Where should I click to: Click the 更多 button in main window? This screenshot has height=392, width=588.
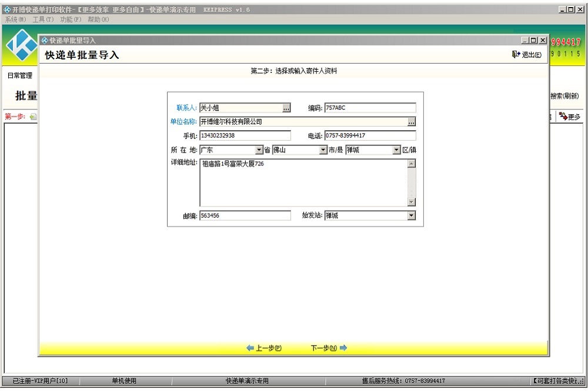(x=570, y=117)
